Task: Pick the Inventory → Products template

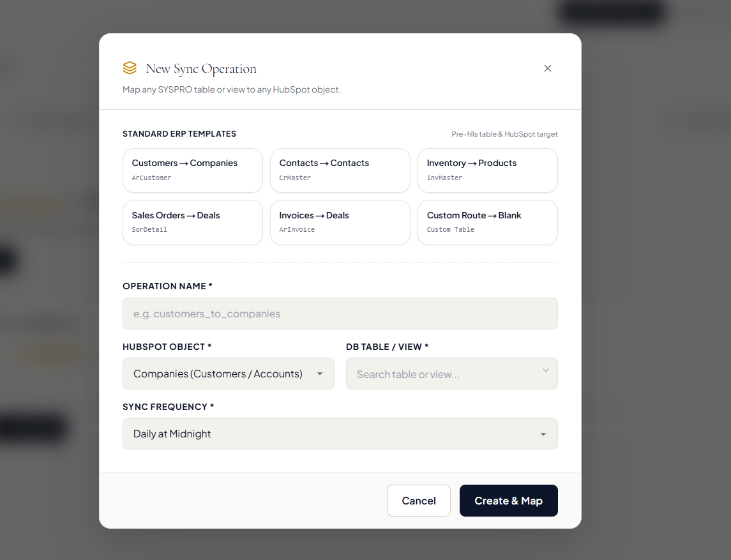Action: 487,170
